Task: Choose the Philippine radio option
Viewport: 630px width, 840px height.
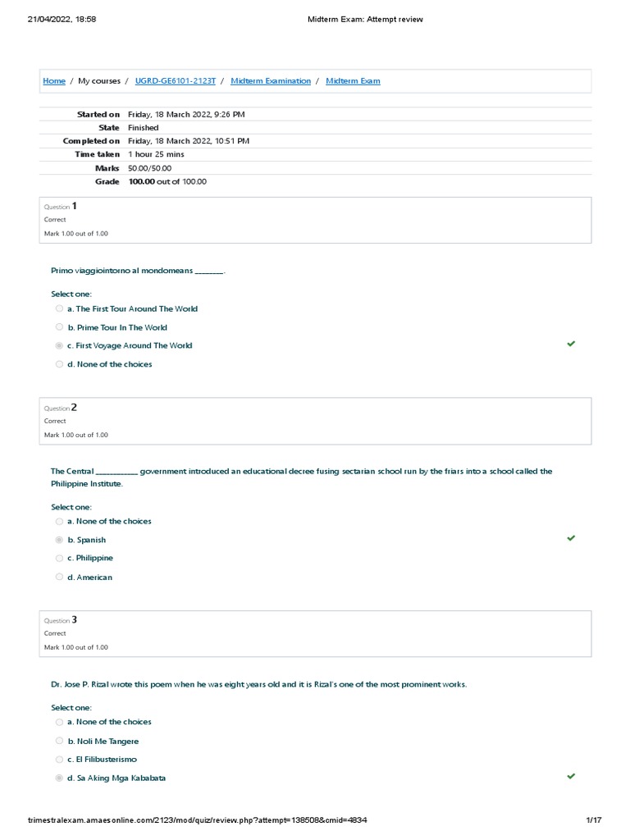Action: [59, 558]
